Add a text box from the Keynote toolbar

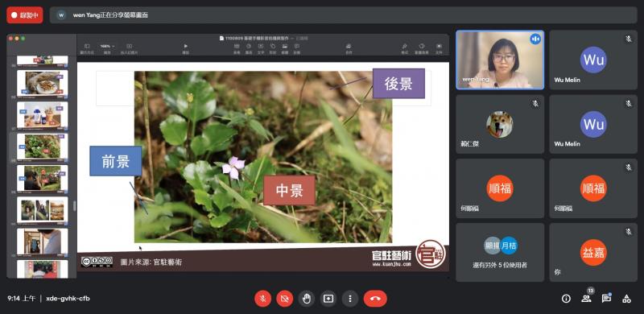click(260, 48)
